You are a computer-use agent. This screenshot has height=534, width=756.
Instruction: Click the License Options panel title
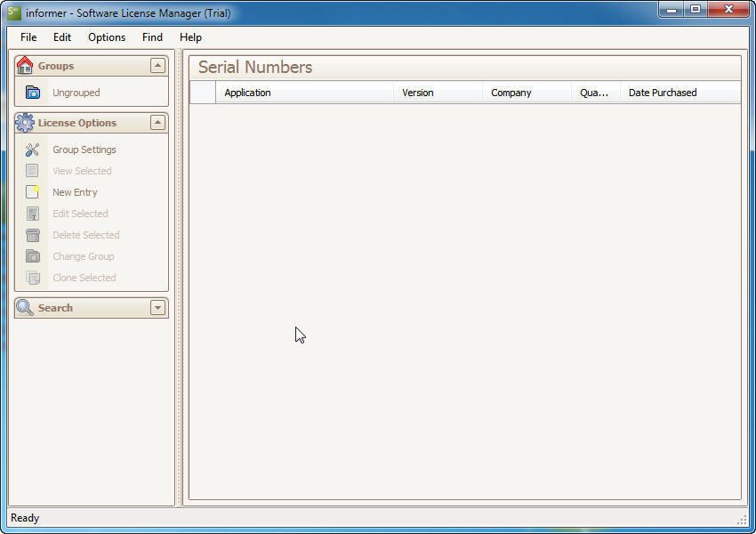(77, 123)
